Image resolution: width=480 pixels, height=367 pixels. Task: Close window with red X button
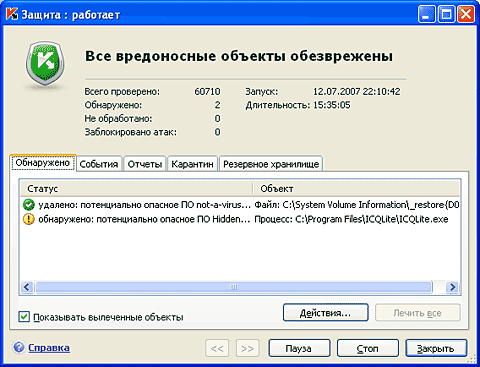pos(466,15)
